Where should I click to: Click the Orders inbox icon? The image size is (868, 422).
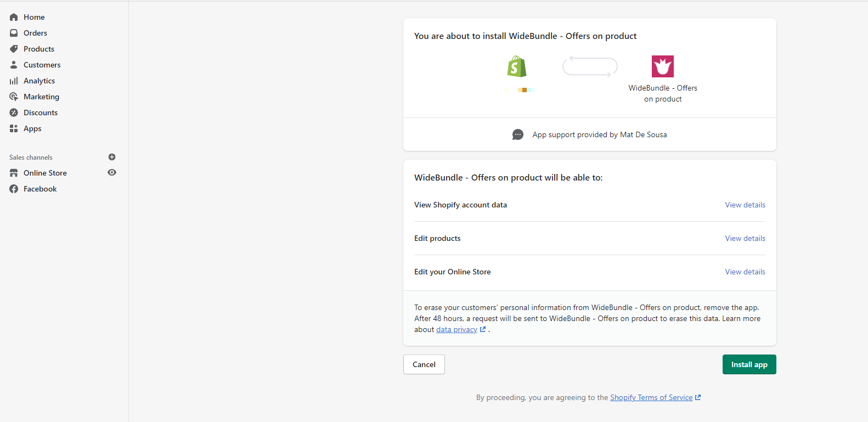click(x=14, y=33)
